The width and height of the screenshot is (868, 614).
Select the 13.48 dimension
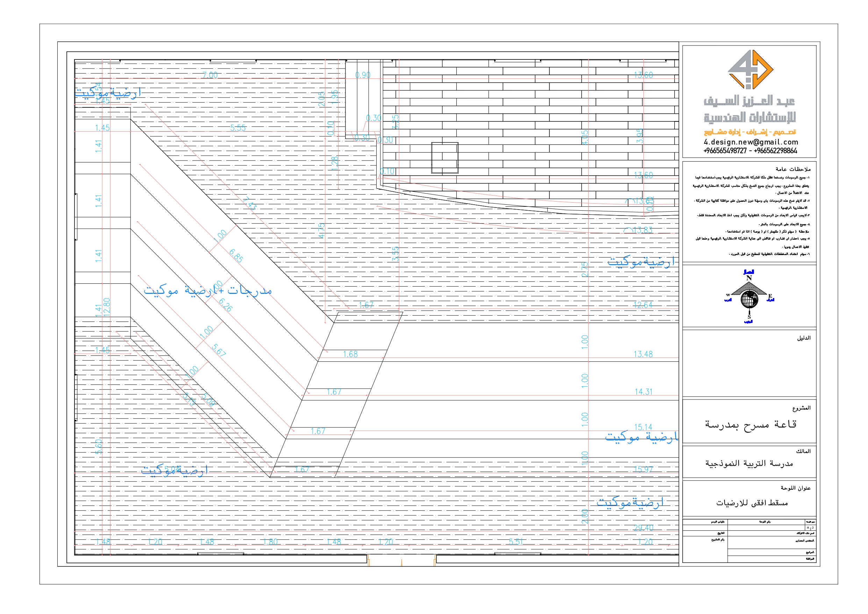pos(643,354)
